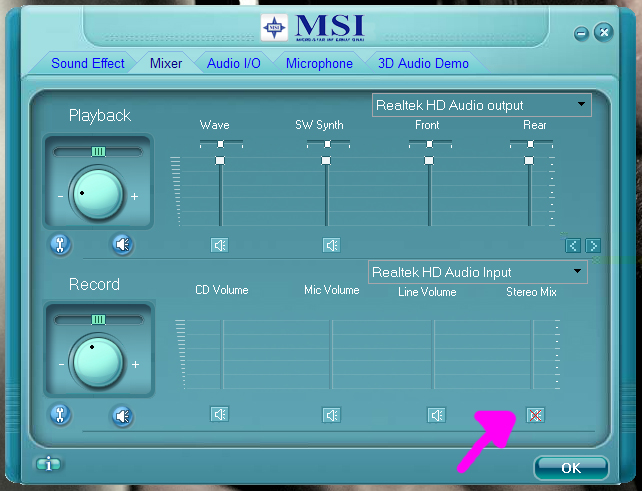Increase Record volume with plus sign

tap(136, 364)
